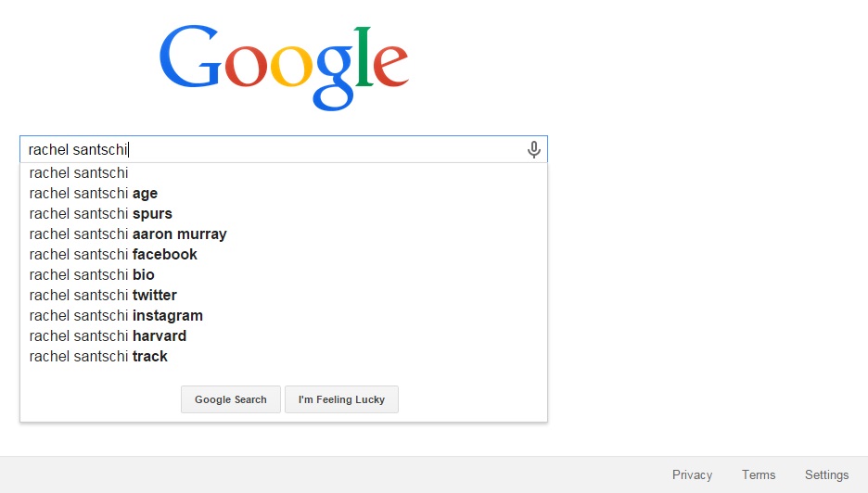Image resolution: width=868 pixels, height=493 pixels.
Task: Open the Settings link in footer
Action: pos(826,474)
